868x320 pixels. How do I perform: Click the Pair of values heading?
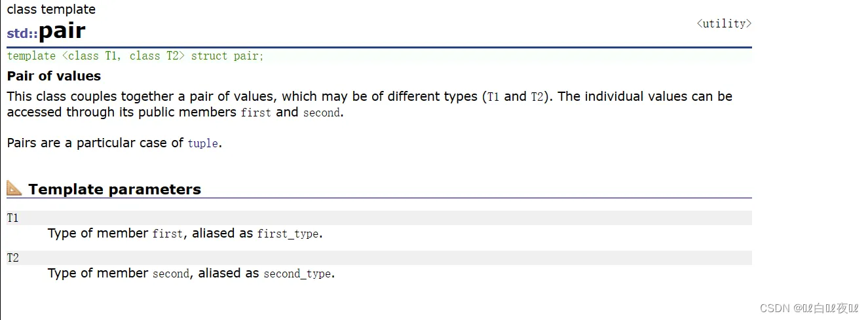[54, 76]
